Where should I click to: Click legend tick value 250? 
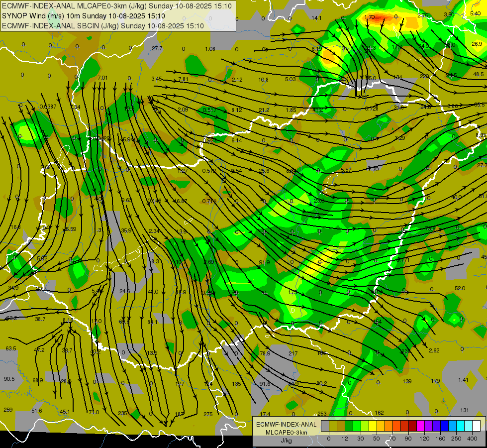[456, 439]
